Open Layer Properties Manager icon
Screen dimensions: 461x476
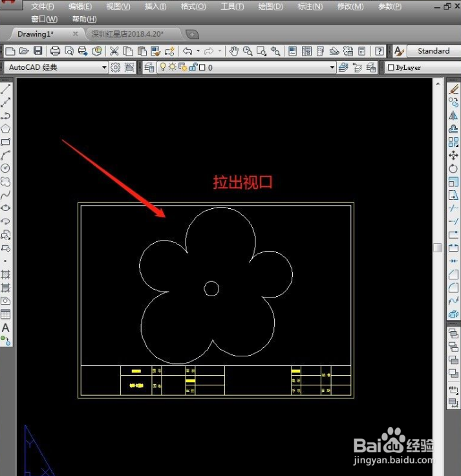point(149,67)
